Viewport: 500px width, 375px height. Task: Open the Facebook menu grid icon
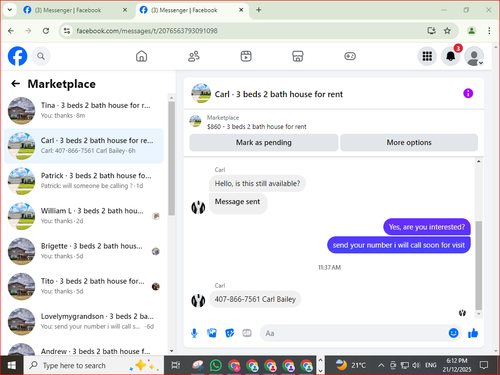[427, 56]
